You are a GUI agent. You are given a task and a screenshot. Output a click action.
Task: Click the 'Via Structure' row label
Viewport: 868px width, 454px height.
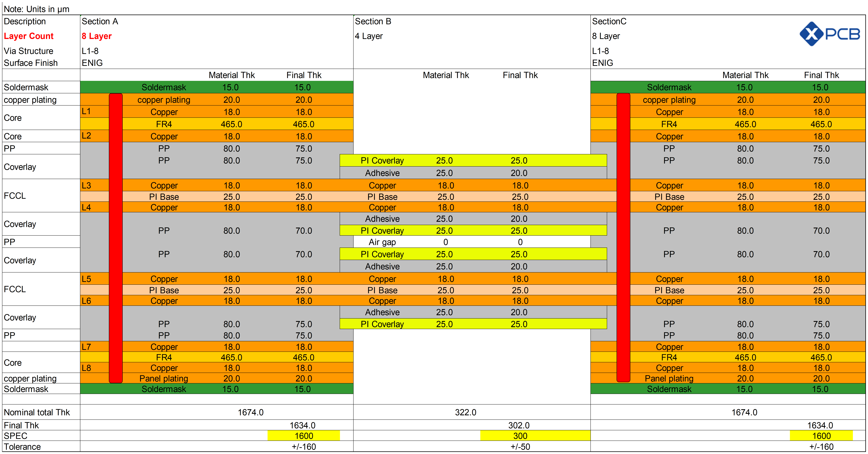coord(29,51)
